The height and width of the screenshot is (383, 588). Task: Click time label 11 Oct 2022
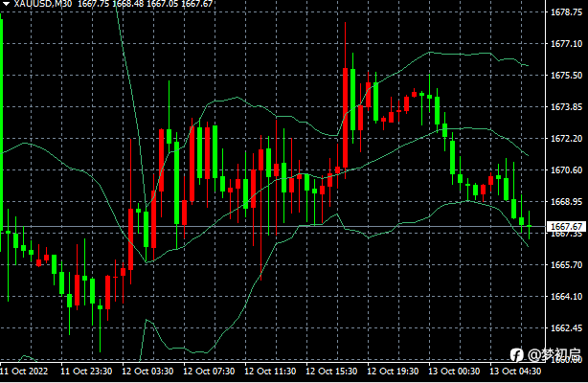(24, 372)
